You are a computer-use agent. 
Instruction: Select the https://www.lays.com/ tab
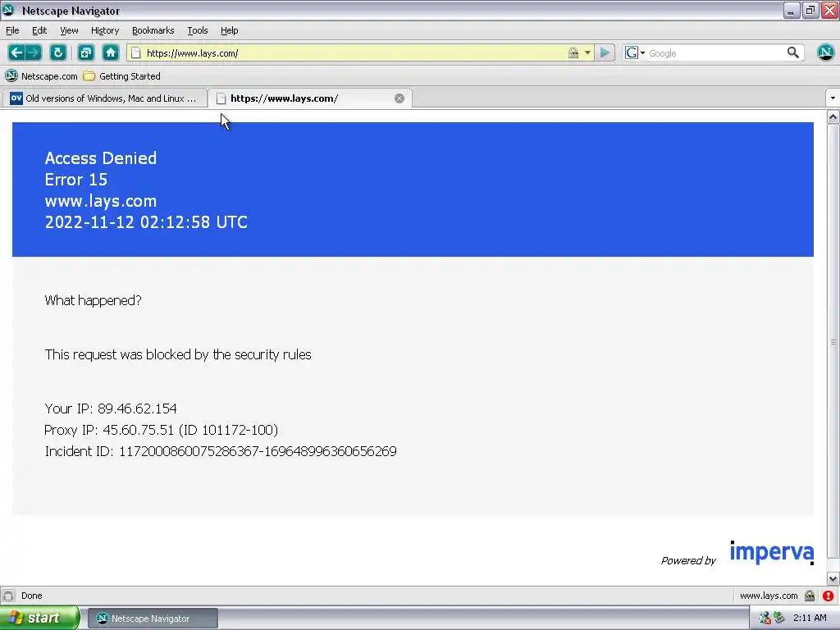(309, 98)
